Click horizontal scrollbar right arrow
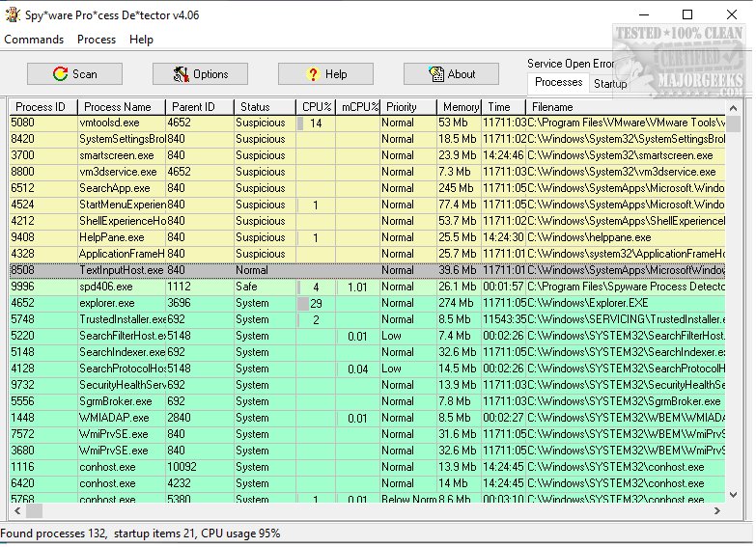Screen dimensions: 756x547 pos(717,510)
